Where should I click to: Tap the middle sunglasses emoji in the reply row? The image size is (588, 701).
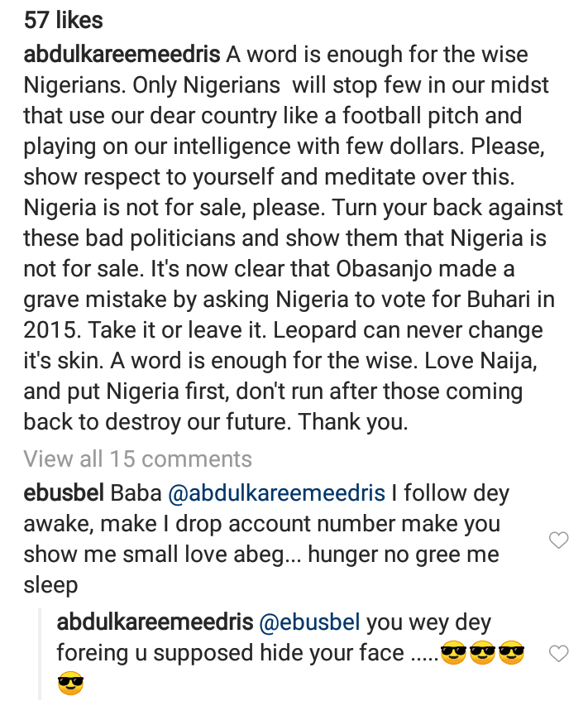coord(483,654)
